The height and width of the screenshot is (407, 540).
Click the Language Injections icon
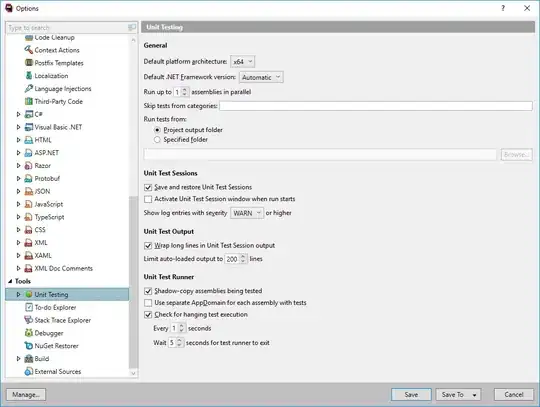[x=29, y=88]
